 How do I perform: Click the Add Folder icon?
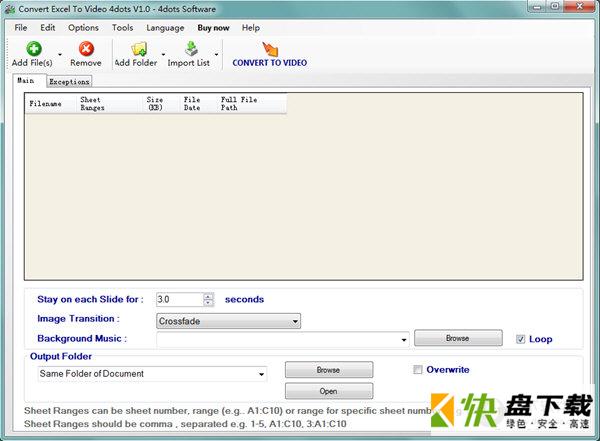tap(139, 49)
